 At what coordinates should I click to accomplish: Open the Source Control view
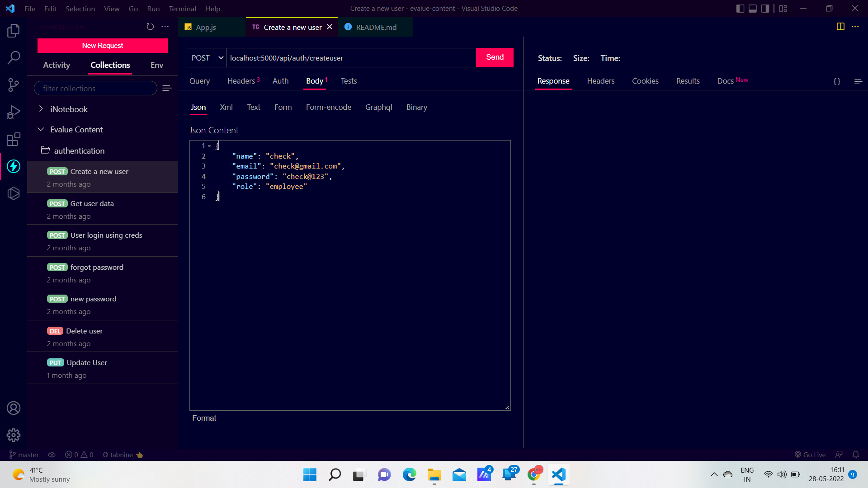(14, 85)
